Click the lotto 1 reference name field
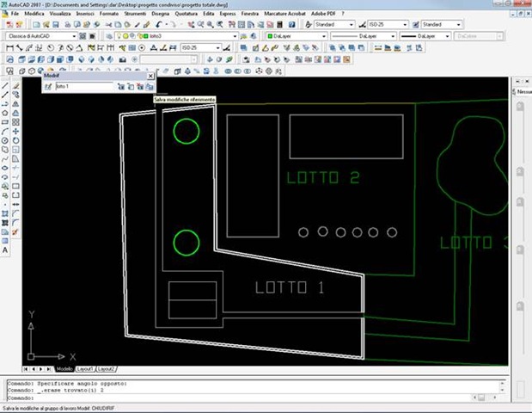 pos(83,87)
